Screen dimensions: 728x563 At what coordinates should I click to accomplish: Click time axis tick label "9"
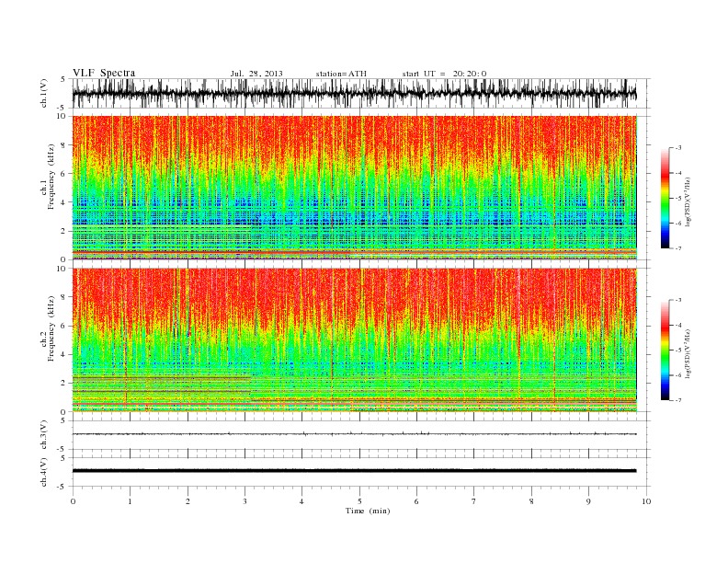588,501
